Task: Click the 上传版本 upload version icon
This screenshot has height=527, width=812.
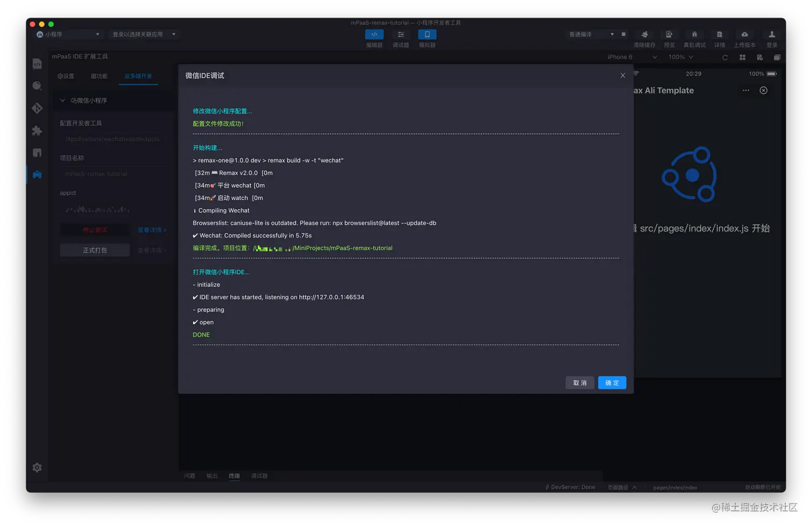Action: (x=745, y=34)
